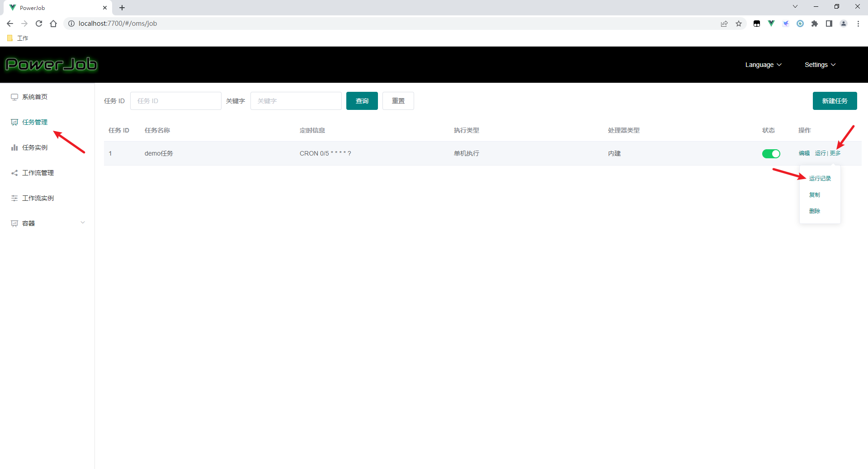The height and width of the screenshot is (469, 868).
Task: Click the site information icon in address bar
Action: click(x=71, y=24)
